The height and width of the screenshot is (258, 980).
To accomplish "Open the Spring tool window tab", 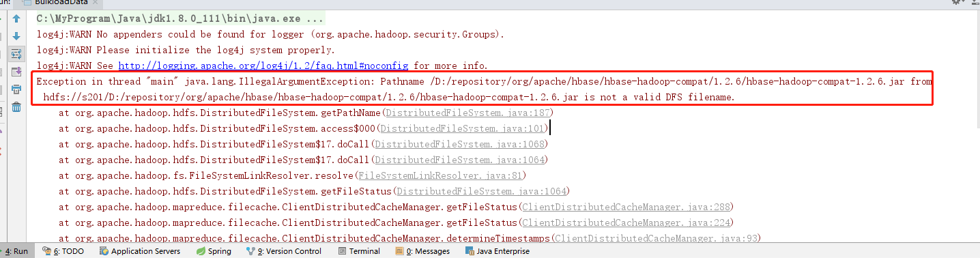I will coord(214,251).
